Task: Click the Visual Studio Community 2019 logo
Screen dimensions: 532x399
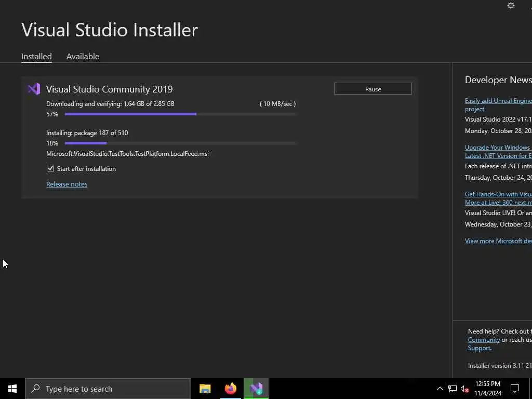Action: (34, 89)
